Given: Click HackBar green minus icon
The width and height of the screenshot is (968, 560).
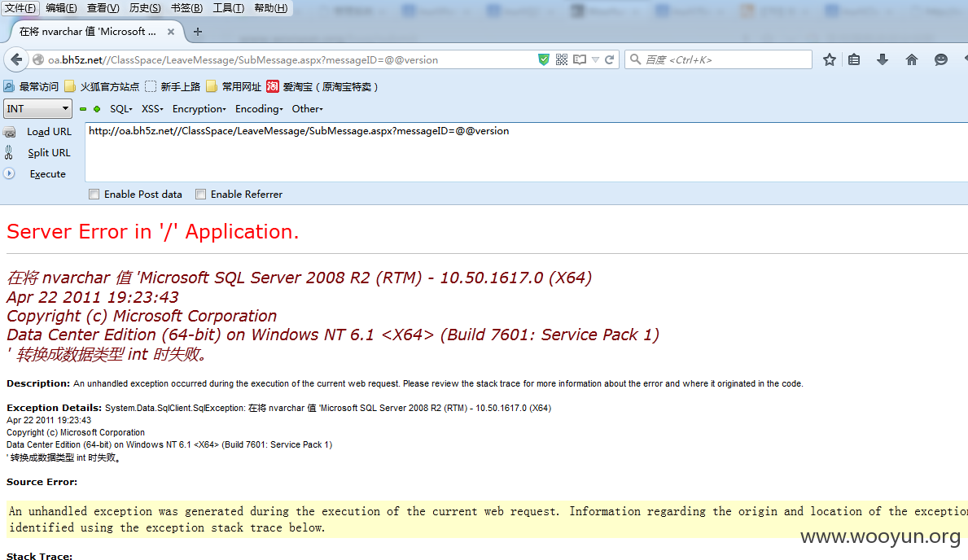Looking at the screenshot, I should (83, 109).
